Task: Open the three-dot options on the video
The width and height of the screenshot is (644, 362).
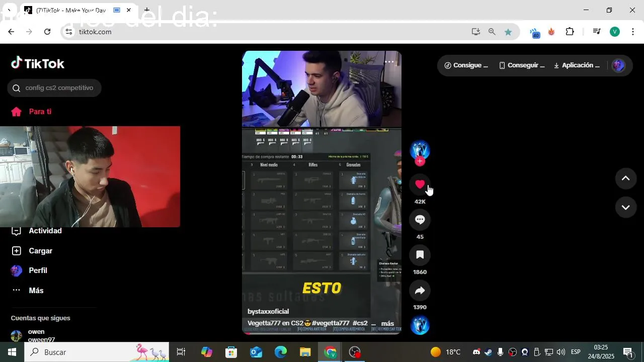Action: [389, 62]
